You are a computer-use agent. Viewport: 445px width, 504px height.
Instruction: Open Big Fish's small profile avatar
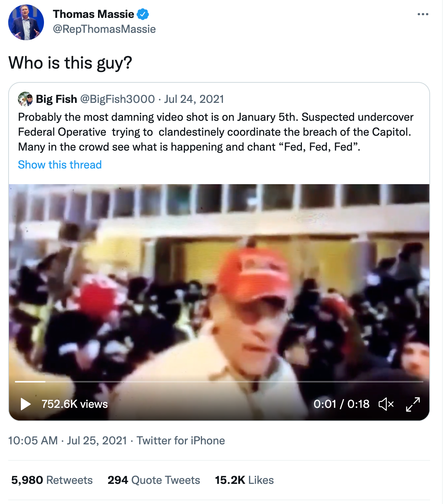point(25,99)
